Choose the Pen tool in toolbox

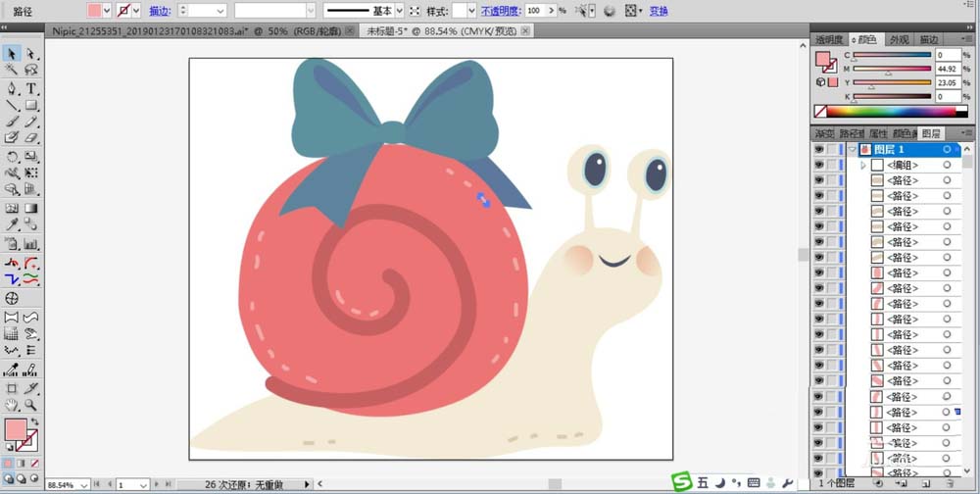click(12, 88)
